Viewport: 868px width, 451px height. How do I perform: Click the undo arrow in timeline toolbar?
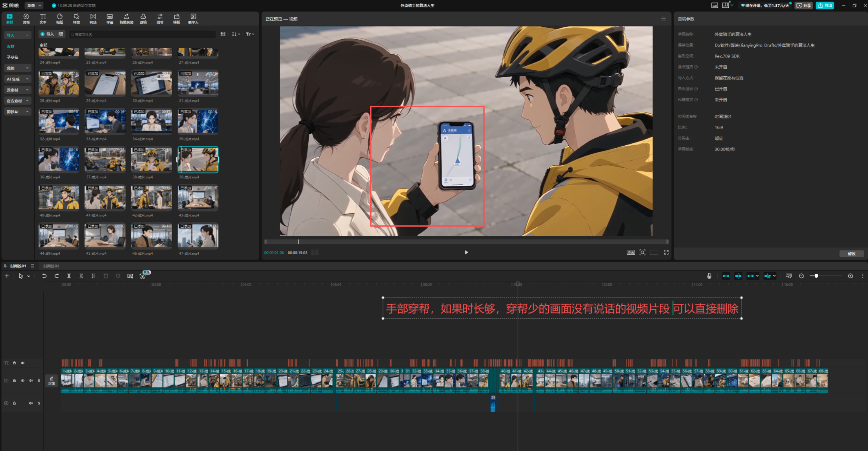pyautogui.click(x=44, y=276)
